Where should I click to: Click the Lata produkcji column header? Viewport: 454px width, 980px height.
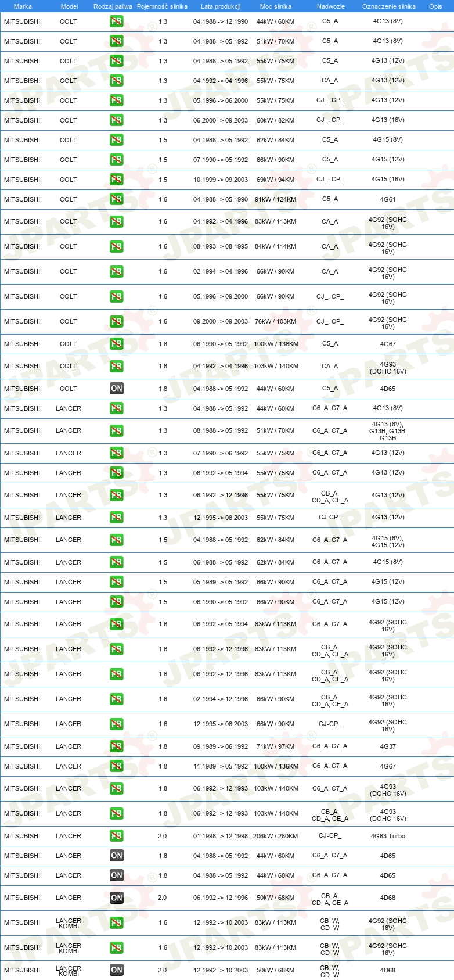(x=221, y=6)
